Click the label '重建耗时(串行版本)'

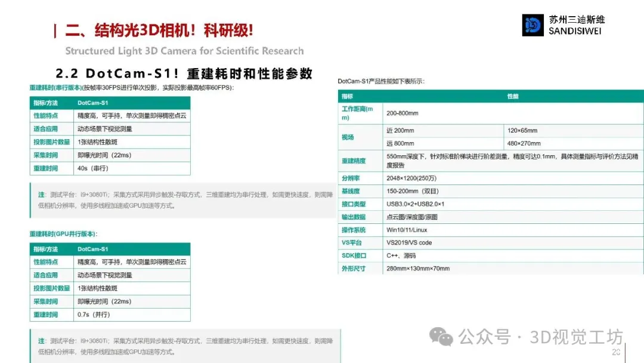coord(55,88)
